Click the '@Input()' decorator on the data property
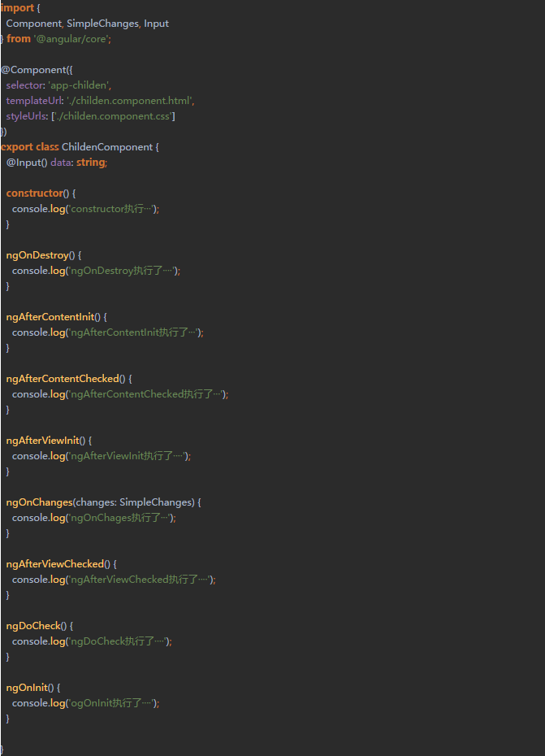Image resolution: width=545 pixels, height=756 pixels. (27, 163)
